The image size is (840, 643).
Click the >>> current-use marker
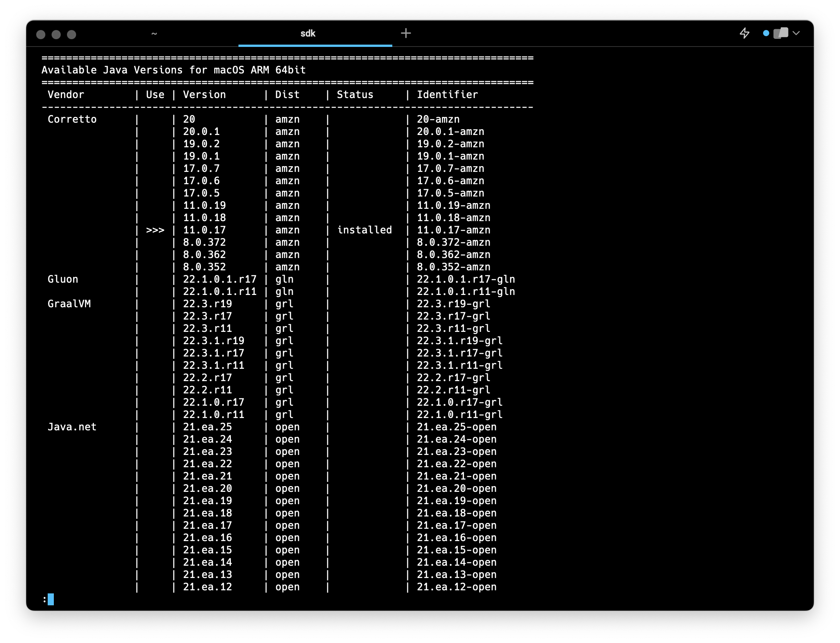155,230
